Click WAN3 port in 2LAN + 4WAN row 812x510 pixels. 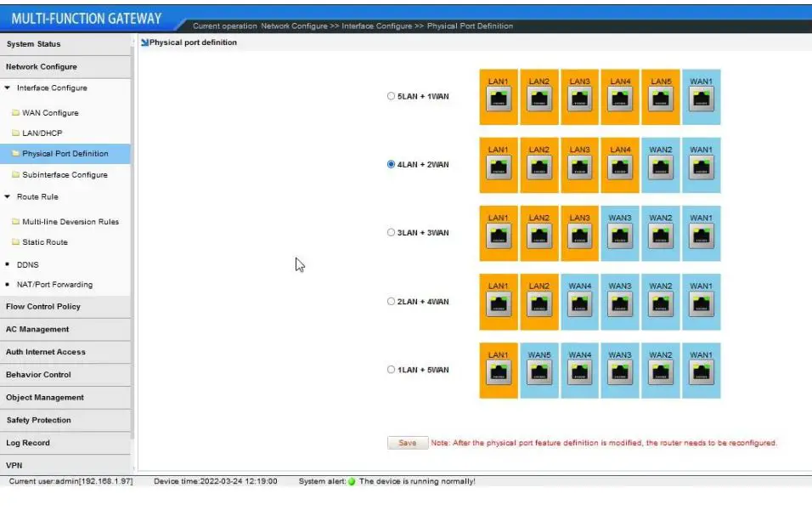(620, 302)
